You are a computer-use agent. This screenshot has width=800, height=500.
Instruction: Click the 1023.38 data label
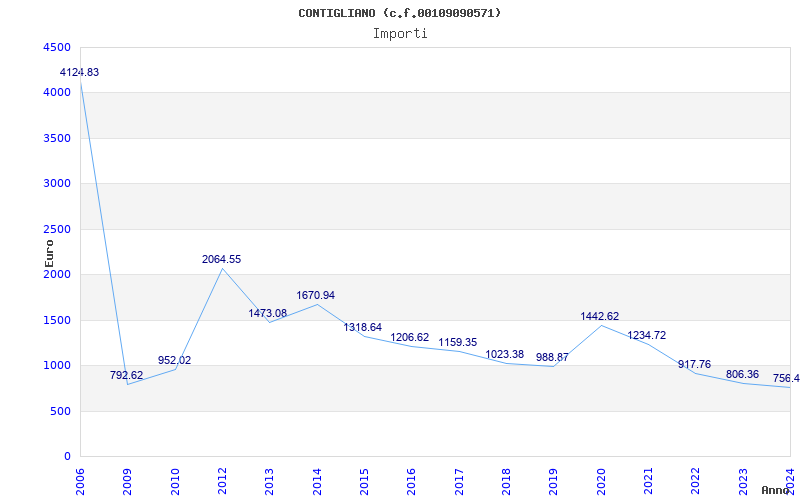[505, 355]
